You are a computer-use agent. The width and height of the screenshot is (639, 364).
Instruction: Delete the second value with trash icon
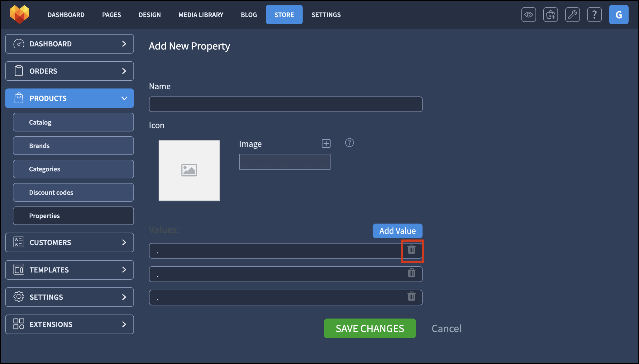[x=412, y=273]
